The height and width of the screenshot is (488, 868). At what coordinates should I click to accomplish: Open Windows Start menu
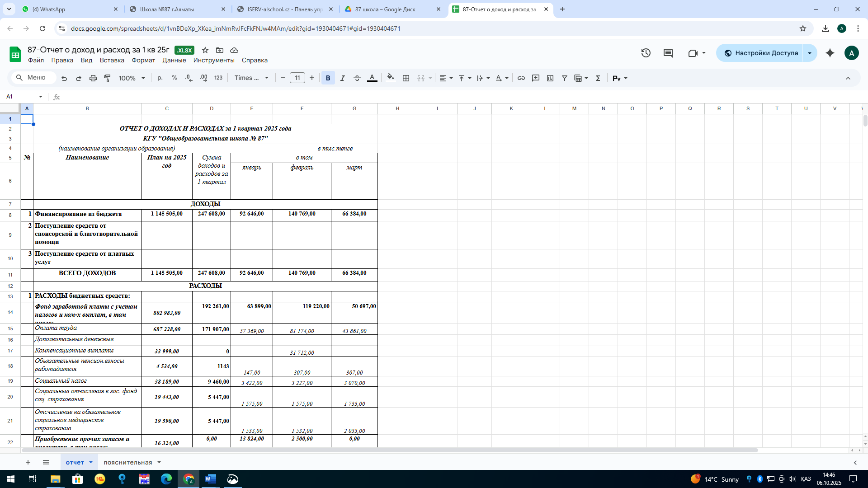(11, 479)
